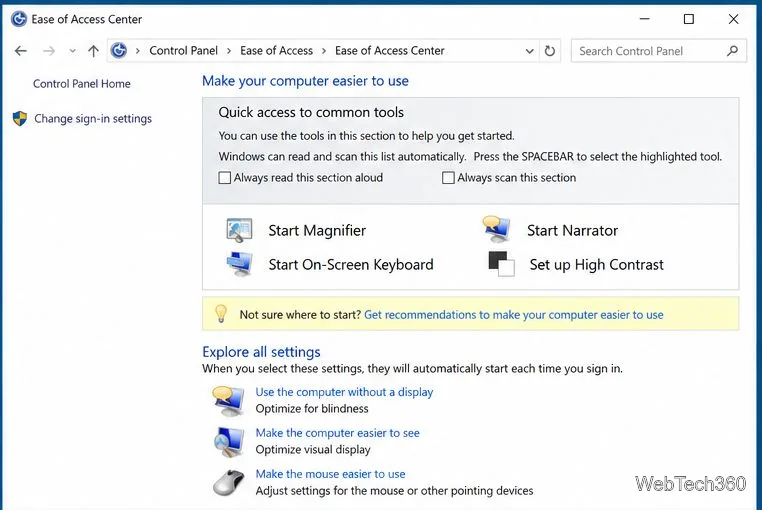762x510 pixels.
Task: Click the On-Screen Keyboard icon
Action: pos(239,264)
